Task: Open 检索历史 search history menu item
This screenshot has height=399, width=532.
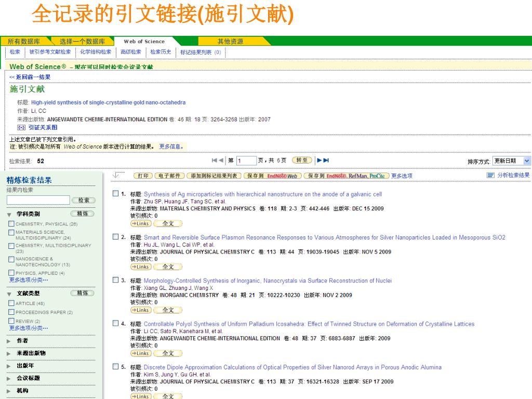Action: pyautogui.click(x=161, y=52)
